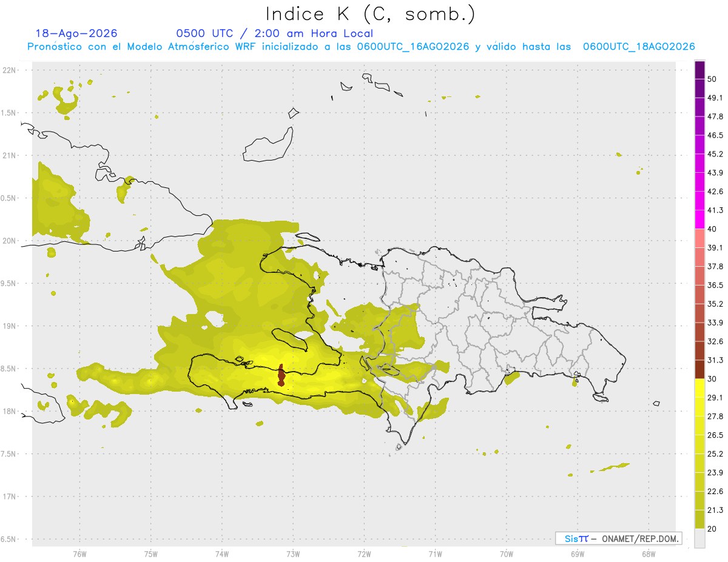Click the salmon swatch between 39.1 and 40

coord(700,238)
